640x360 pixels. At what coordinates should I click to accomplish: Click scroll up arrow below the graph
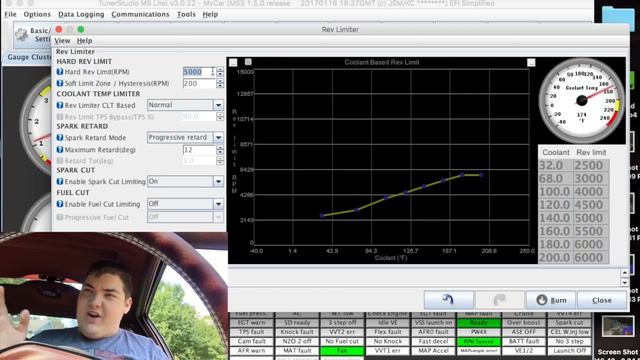[624, 273]
